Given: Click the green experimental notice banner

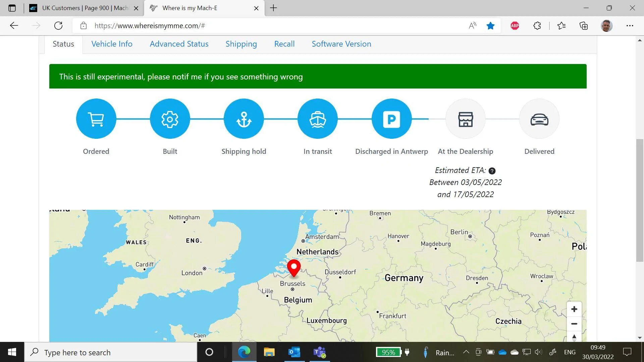Looking at the screenshot, I should [318, 76].
